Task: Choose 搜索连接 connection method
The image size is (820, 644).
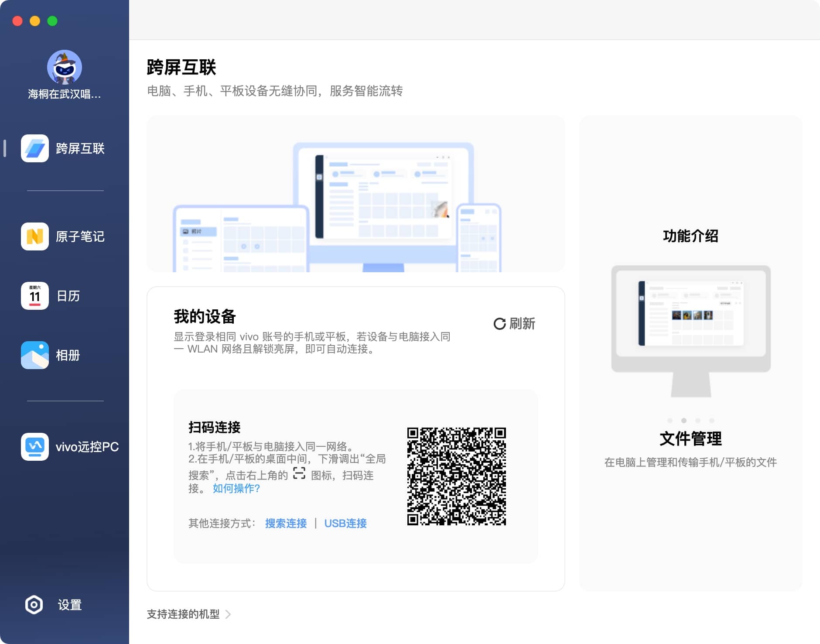Action: pyautogui.click(x=286, y=523)
